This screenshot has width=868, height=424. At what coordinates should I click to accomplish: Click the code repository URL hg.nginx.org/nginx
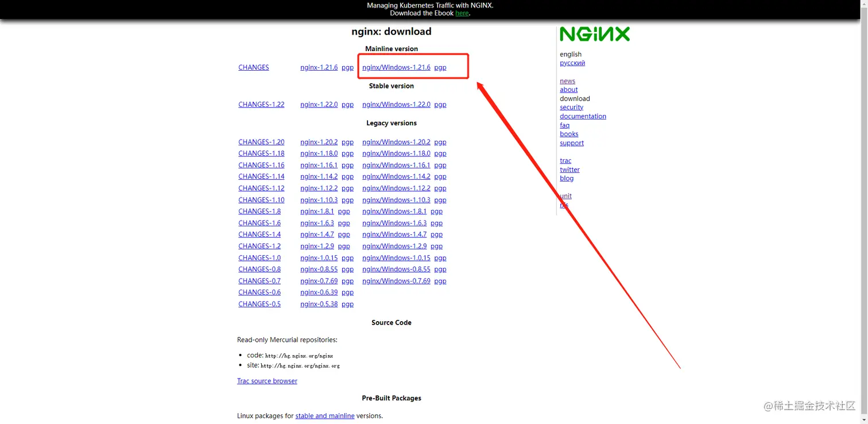click(299, 356)
